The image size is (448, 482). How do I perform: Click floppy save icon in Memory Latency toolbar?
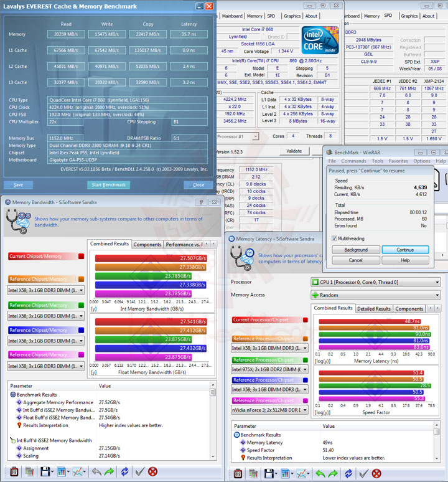click(x=269, y=474)
